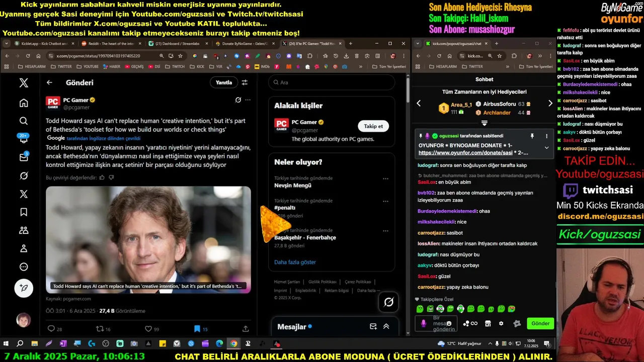Open Windows Start button on taskbar
The height and width of the screenshot is (362, 644).
tap(6, 344)
